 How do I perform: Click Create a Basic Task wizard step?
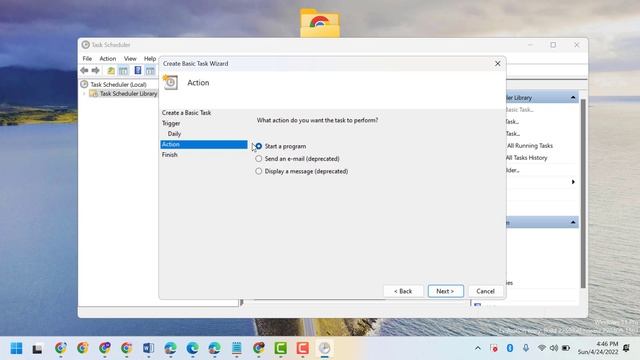point(187,113)
